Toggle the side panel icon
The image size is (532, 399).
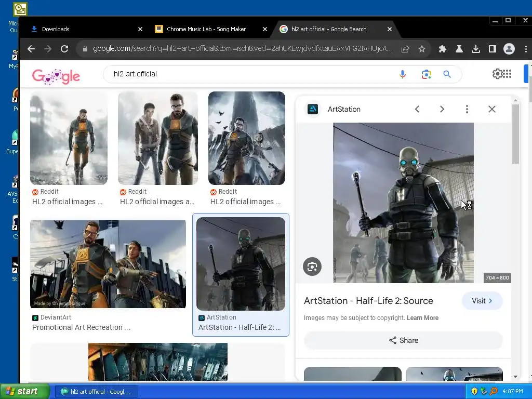click(x=493, y=49)
